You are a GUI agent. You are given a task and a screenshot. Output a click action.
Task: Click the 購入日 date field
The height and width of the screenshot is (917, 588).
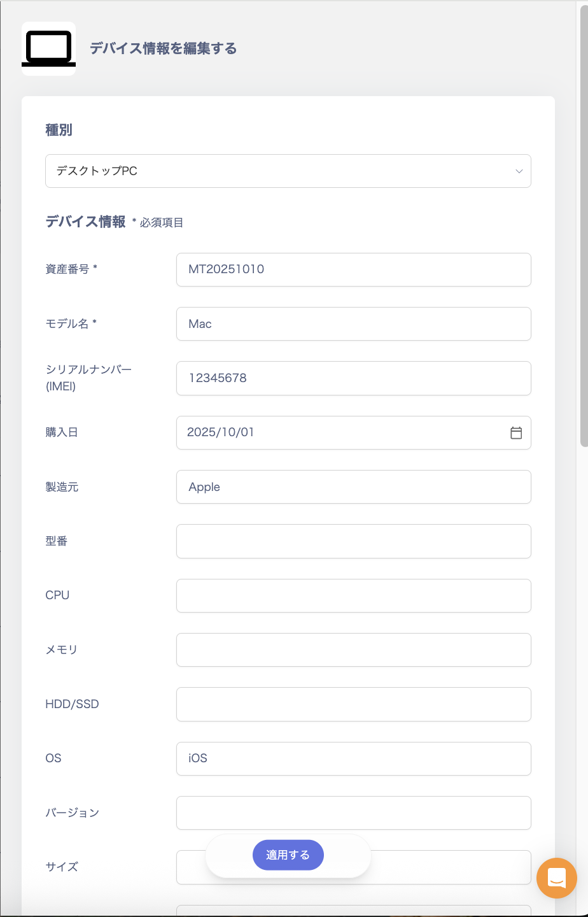pos(337,433)
